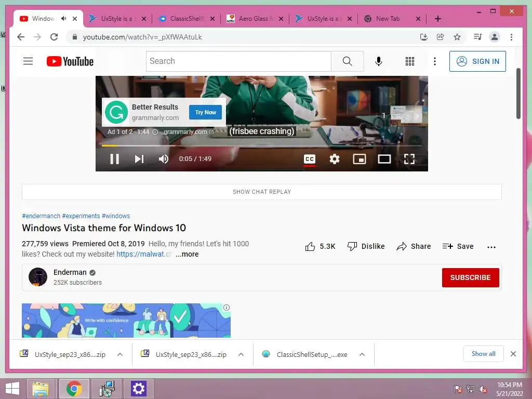
Task: Share the video
Action: pos(414,246)
